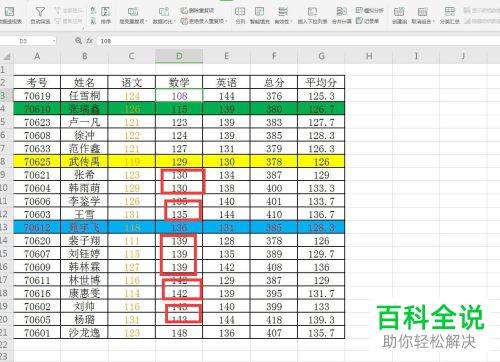Click the name cell 韩林霖
Screen dimensions: 500x362
click(84, 267)
